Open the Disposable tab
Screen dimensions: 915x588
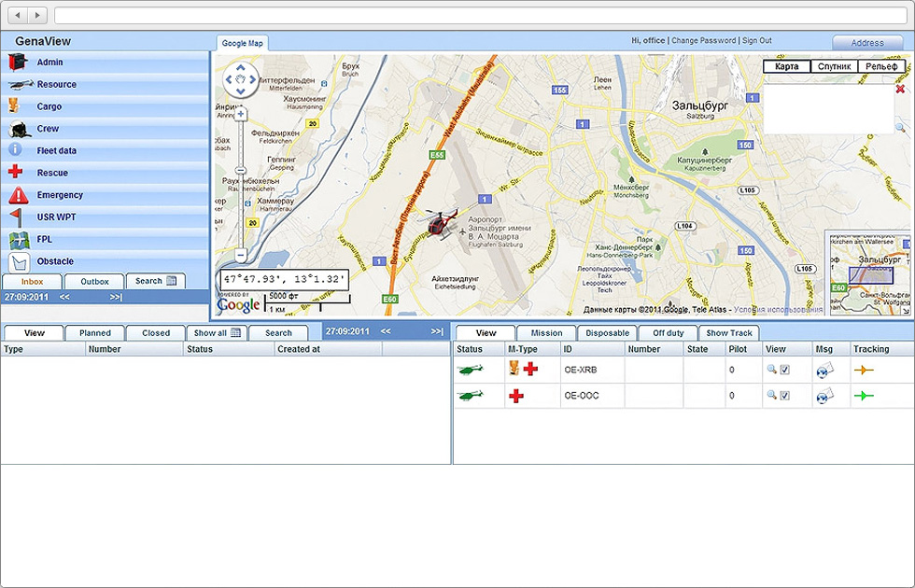(608, 333)
